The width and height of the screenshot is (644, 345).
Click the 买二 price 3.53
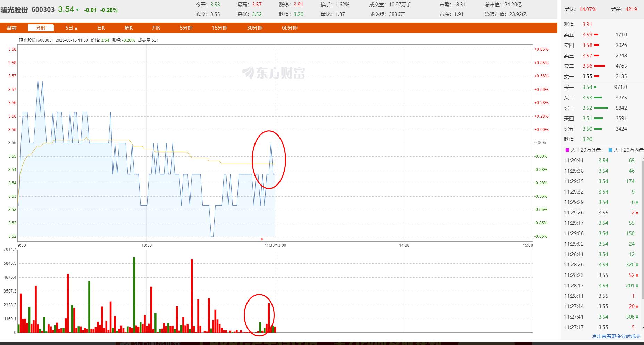(x=587, y=98)
